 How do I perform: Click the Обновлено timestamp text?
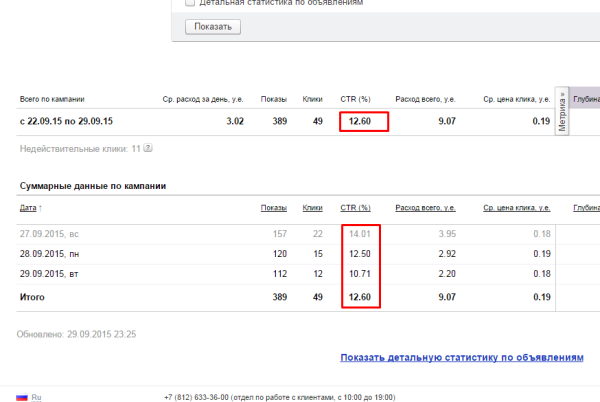[x=76, y=334]
